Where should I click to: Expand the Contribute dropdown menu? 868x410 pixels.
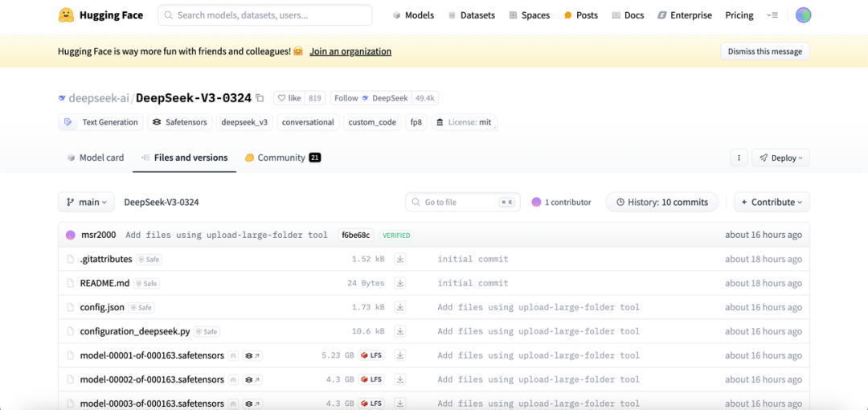[772, 203]
